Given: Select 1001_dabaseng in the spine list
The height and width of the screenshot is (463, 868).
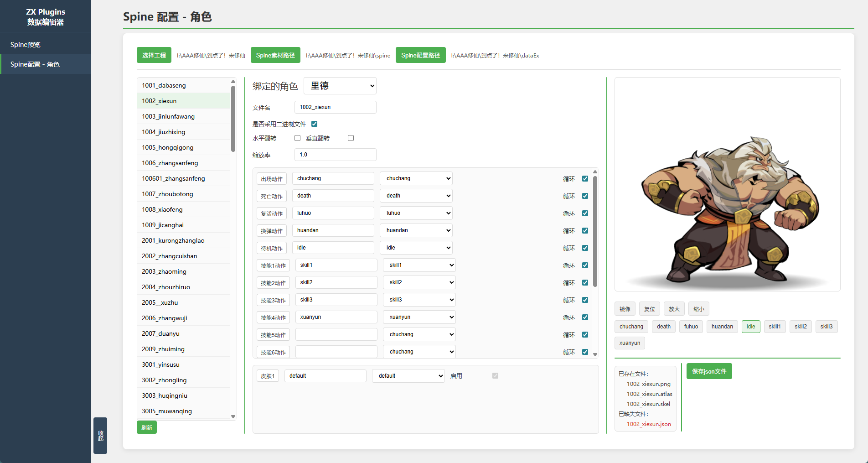Looking at the screenshot, I should click(x=183, y=85).
